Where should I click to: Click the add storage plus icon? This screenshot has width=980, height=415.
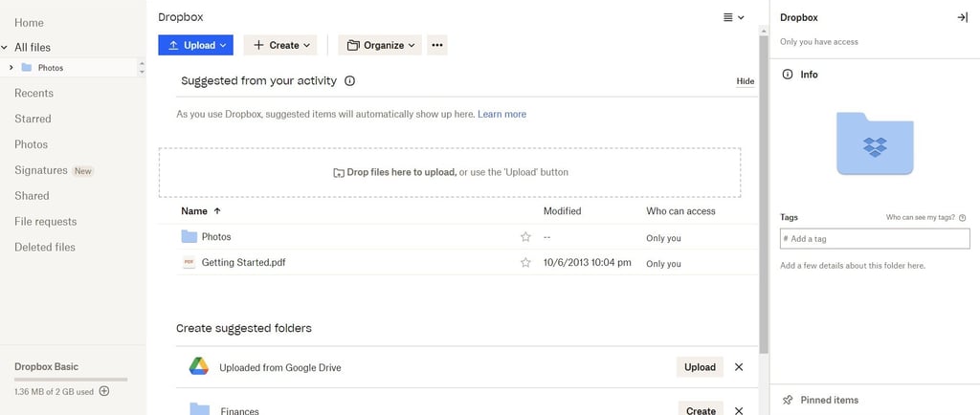(104, 391)
